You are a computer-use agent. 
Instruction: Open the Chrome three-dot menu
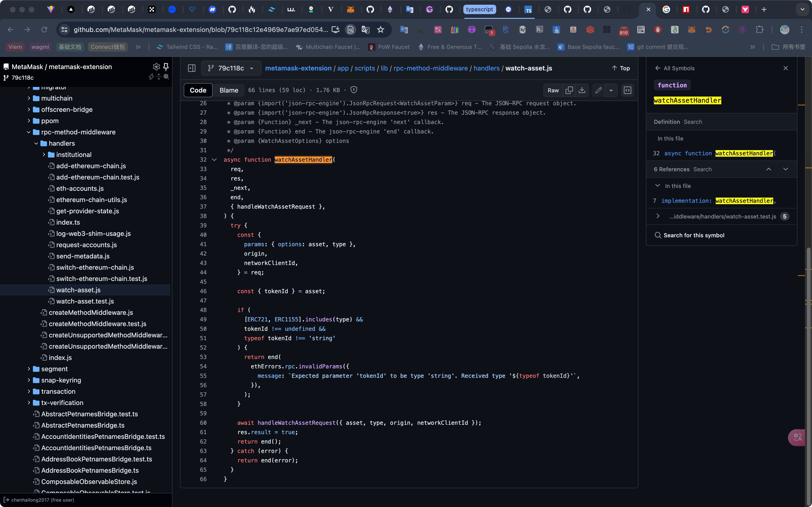802,30
